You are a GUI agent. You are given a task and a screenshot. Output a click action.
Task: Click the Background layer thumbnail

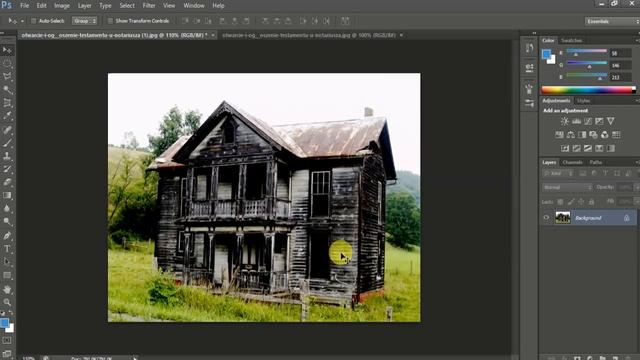[562, 218]
